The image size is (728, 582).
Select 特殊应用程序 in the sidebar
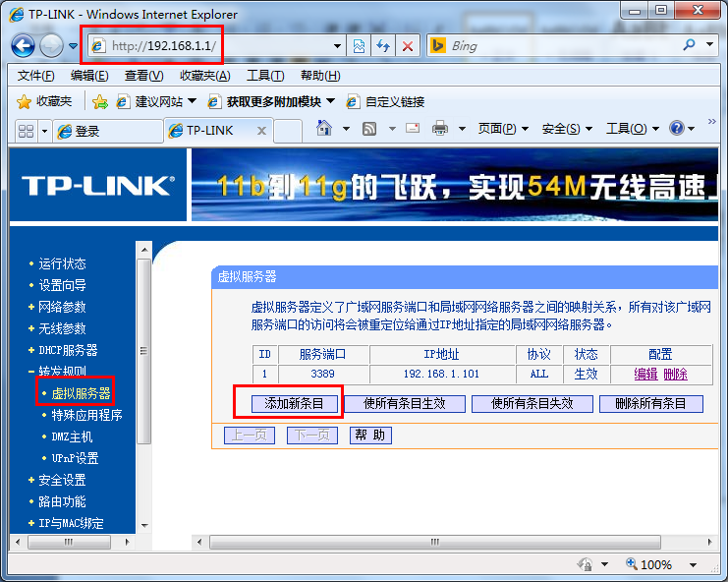click(86, 415)
